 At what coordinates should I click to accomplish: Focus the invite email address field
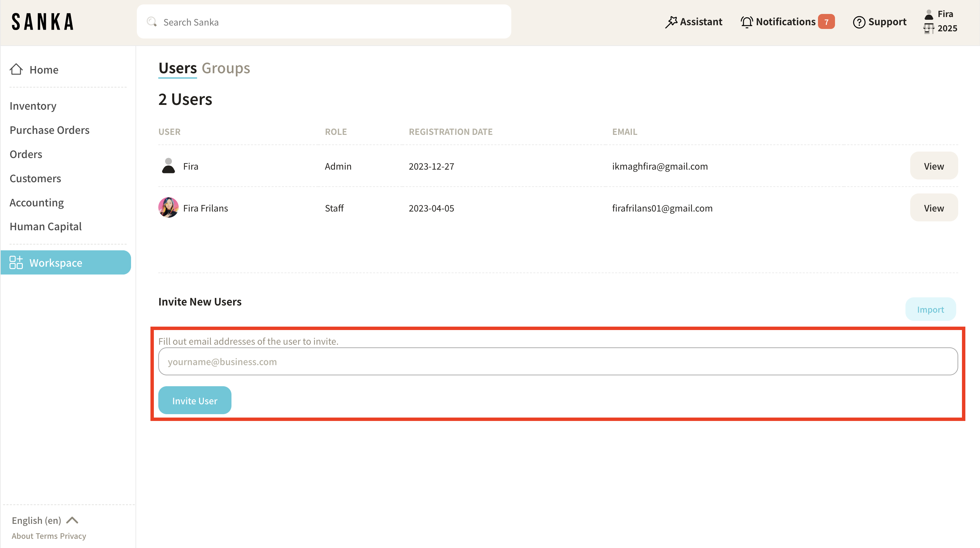558,361
